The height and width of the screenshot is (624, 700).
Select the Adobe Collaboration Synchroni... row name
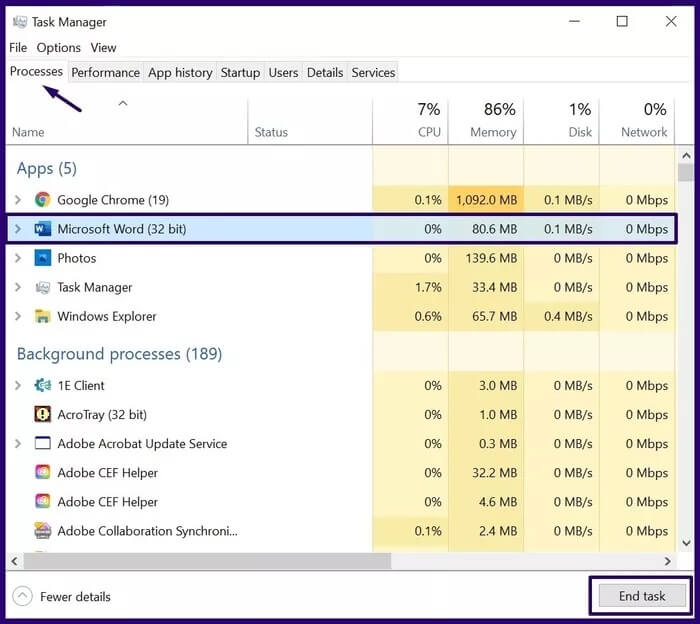[x=147, y=531]
